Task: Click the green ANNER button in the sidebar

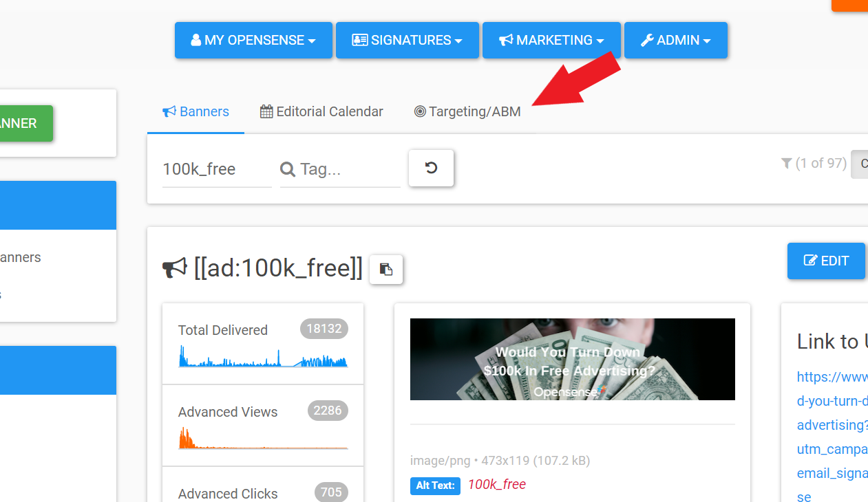Action: (x=26, y=123)
